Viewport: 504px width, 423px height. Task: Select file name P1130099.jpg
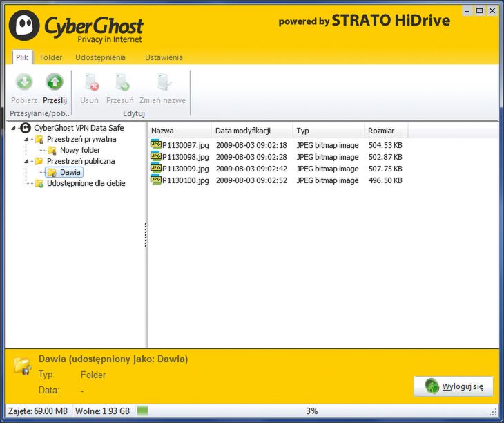coord(186,169)
